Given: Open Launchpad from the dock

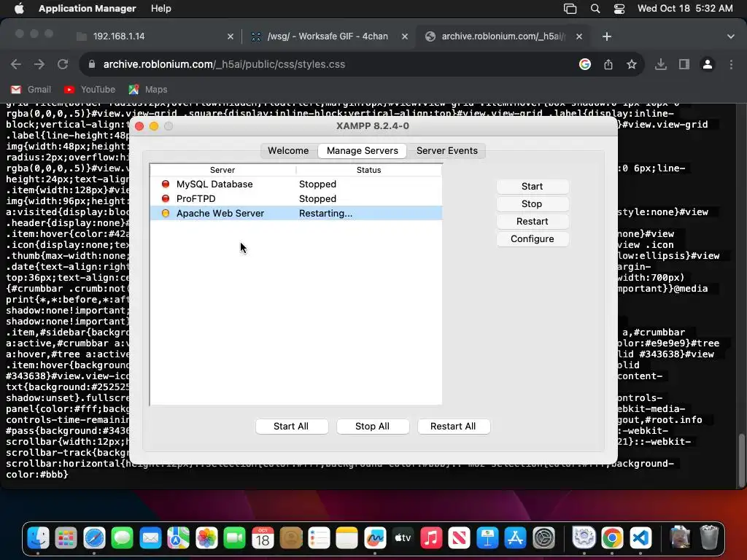Looking at the screenshot, I should coord(66,538).
